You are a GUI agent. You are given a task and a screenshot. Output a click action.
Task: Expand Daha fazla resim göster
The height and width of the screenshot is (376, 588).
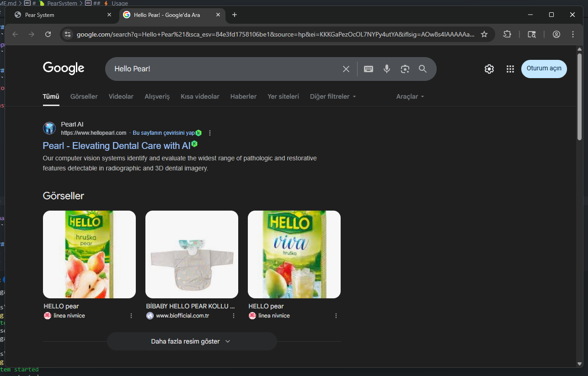pyautogui.click(x=192, y=341)
